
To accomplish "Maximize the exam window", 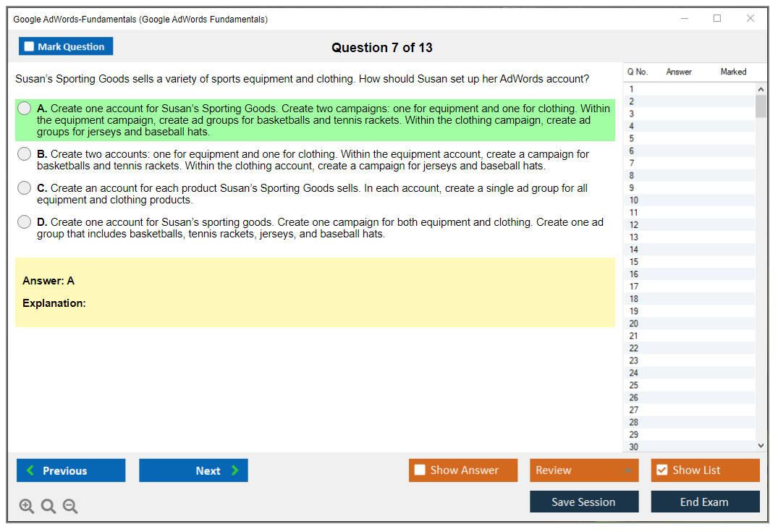I will coord(717,19).
